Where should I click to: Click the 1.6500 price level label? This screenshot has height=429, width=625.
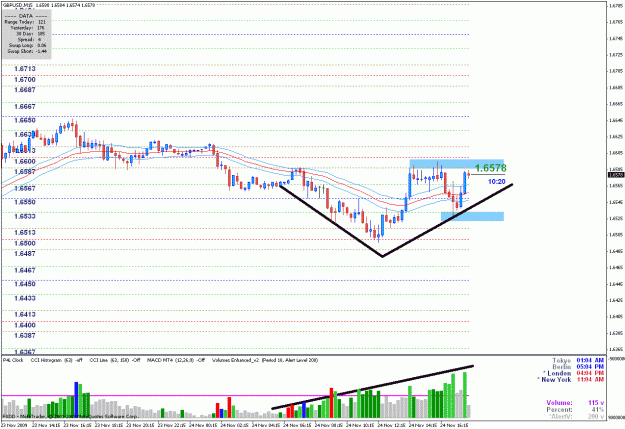[x=25, y=243]
